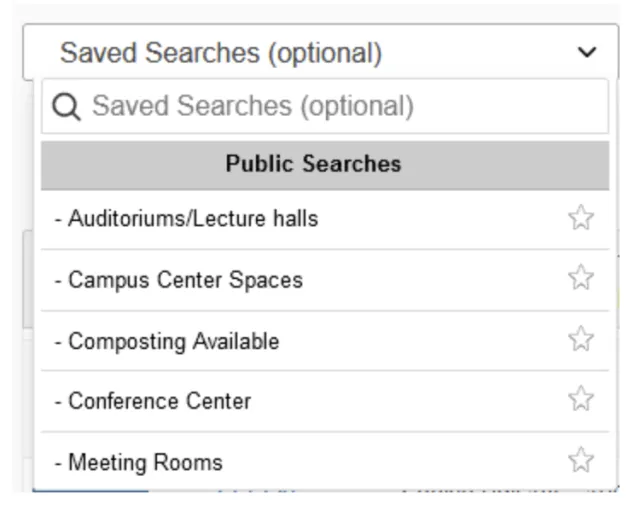Toggle favorite star beside Meeting Rooms
The width and height of the screenshot is (640, 517).
coord(581,461)
